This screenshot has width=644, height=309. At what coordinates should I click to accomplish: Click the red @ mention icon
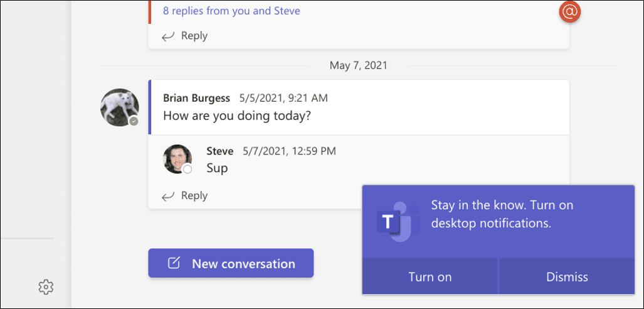pos(569,12)
